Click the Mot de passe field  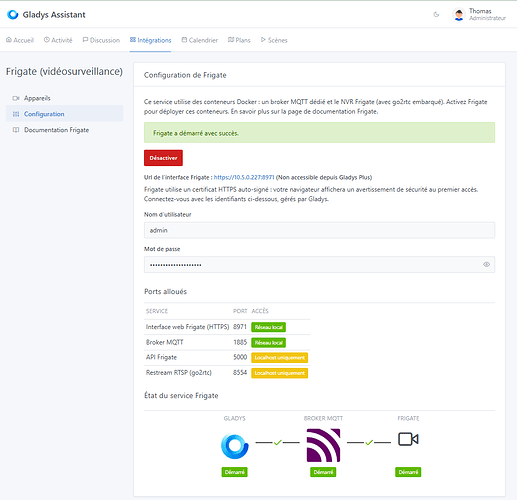click(x=319, y=265)
